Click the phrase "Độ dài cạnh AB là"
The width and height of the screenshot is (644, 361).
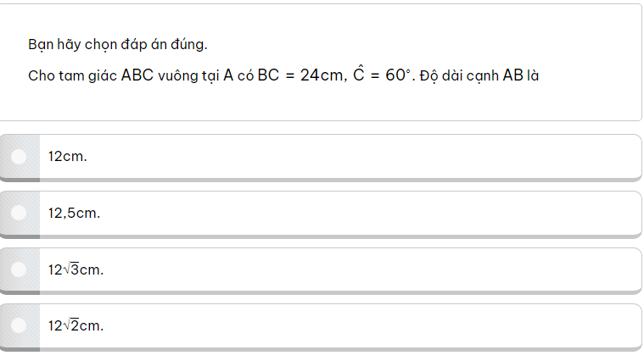(479, 75)
